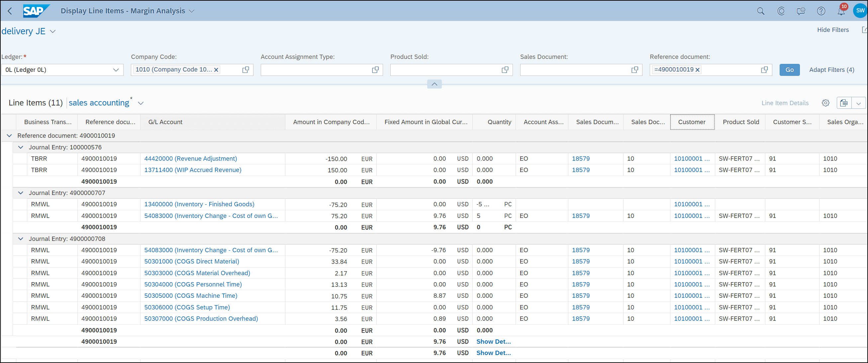Open the SAP CoPilot assistant

click(x=781, y=11)
